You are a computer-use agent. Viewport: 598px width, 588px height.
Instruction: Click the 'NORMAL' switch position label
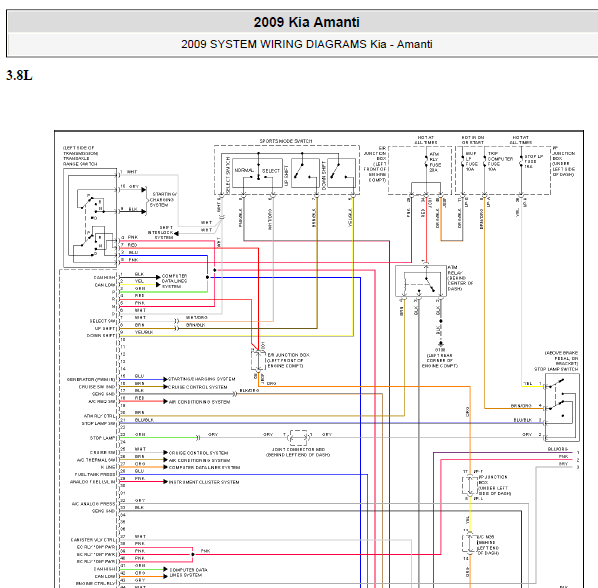point(244,170)
